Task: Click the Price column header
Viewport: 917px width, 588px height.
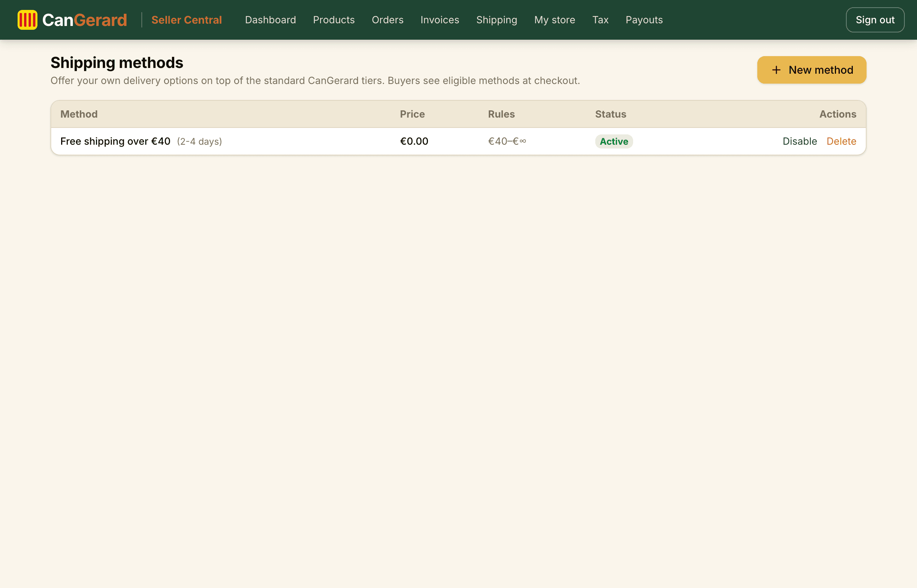Action: tap(412, 114)
